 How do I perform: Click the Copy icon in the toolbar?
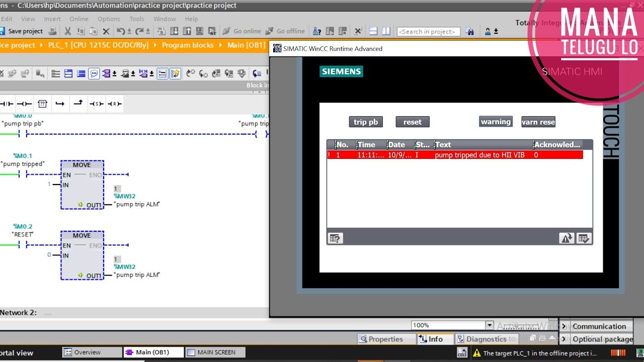pos(80,31)
